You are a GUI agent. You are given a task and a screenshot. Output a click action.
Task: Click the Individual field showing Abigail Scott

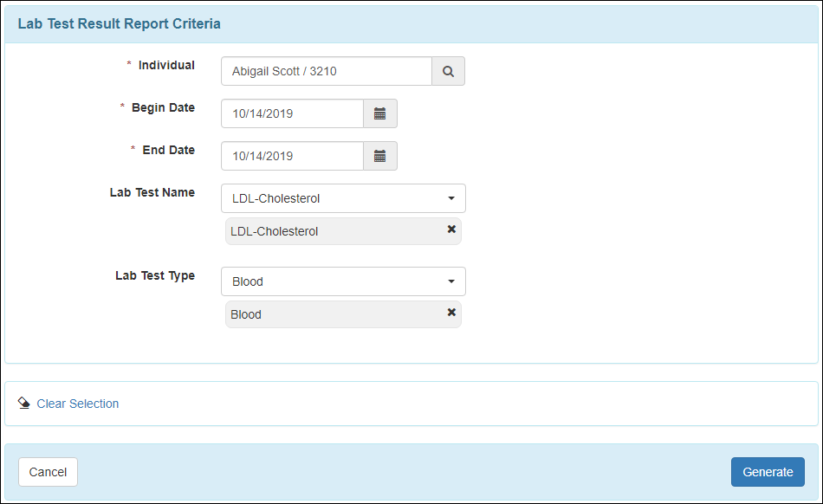tap(326, 72)
